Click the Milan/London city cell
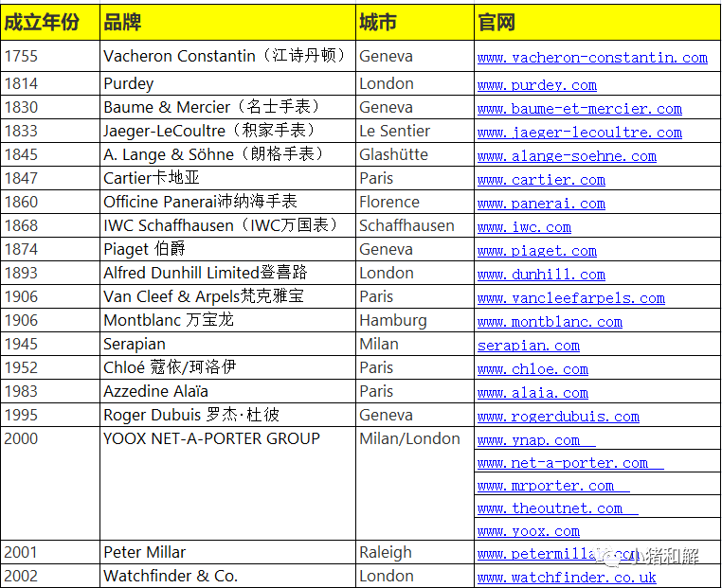Image resolution: width=722 pixels, height=588 pixels. (x=415, y=484)
